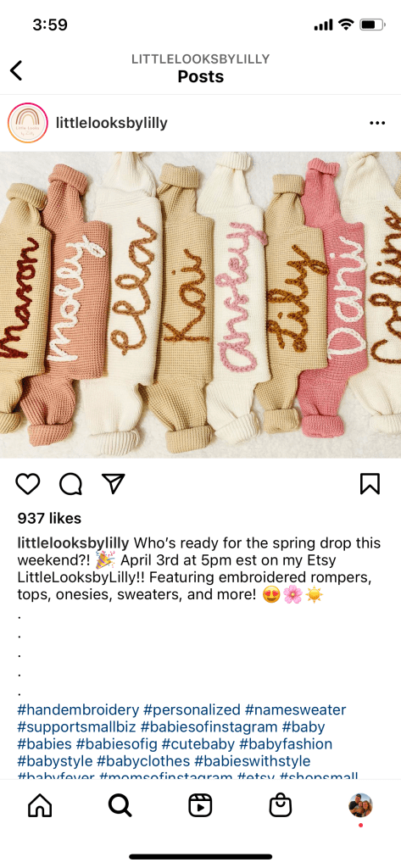
Task: Share post via paper plane icon
Action: tap(114, 484)
